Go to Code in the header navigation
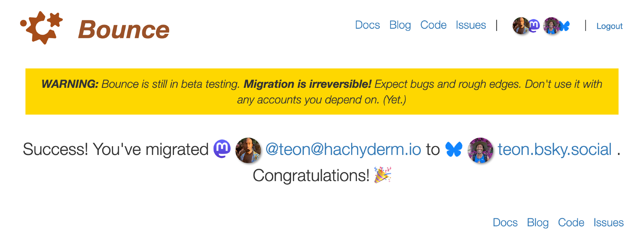 (433, 25)
